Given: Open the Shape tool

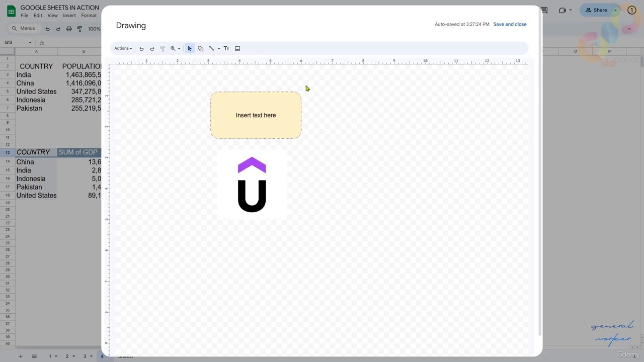Looking at the screenshot, I should (200, 49).
